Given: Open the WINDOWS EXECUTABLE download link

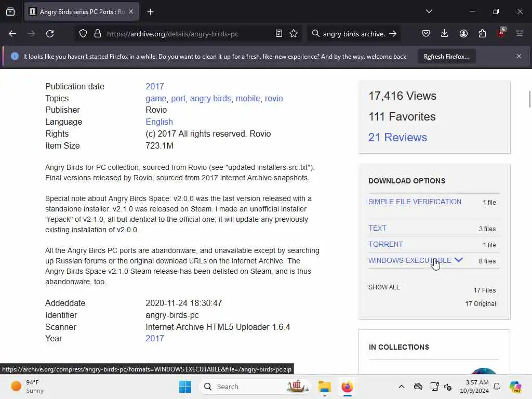Looking at the screenshot, I should tap(410, 261).
